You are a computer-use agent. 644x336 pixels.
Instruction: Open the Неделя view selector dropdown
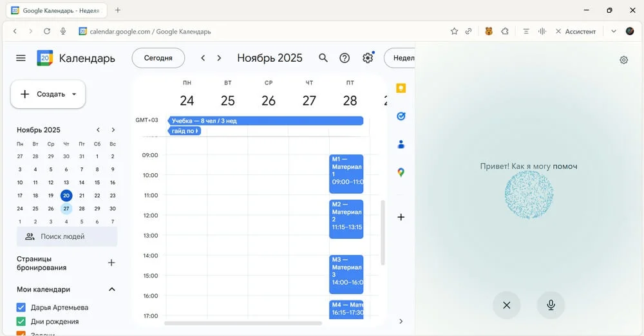(401, 58)
